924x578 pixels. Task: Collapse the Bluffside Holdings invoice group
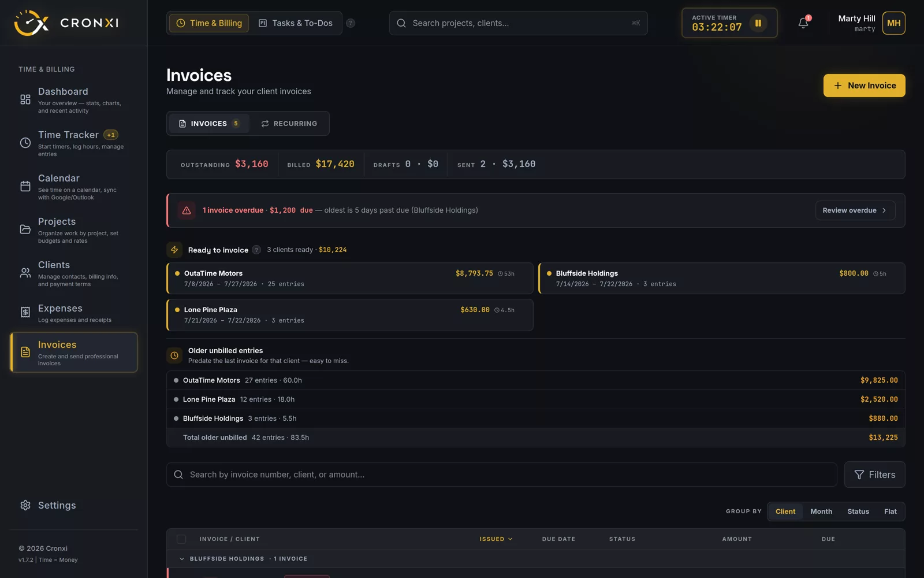(x=181, y=559)
